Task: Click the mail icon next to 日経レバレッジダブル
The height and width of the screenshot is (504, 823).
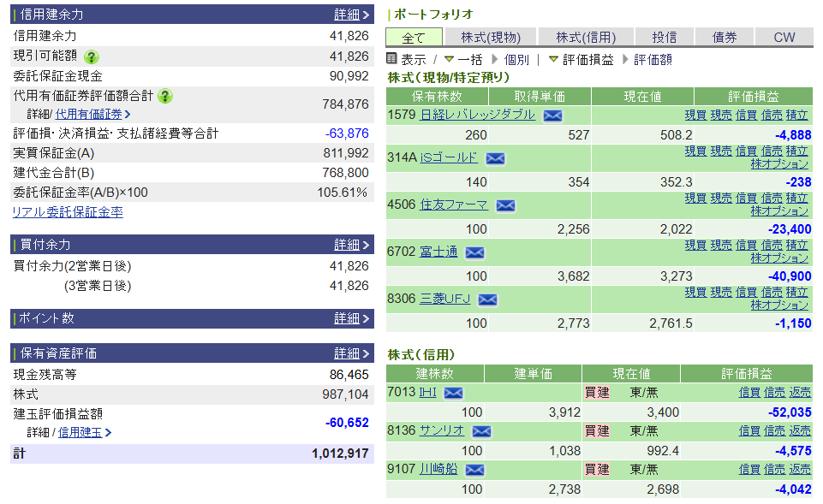Action: 552,116
